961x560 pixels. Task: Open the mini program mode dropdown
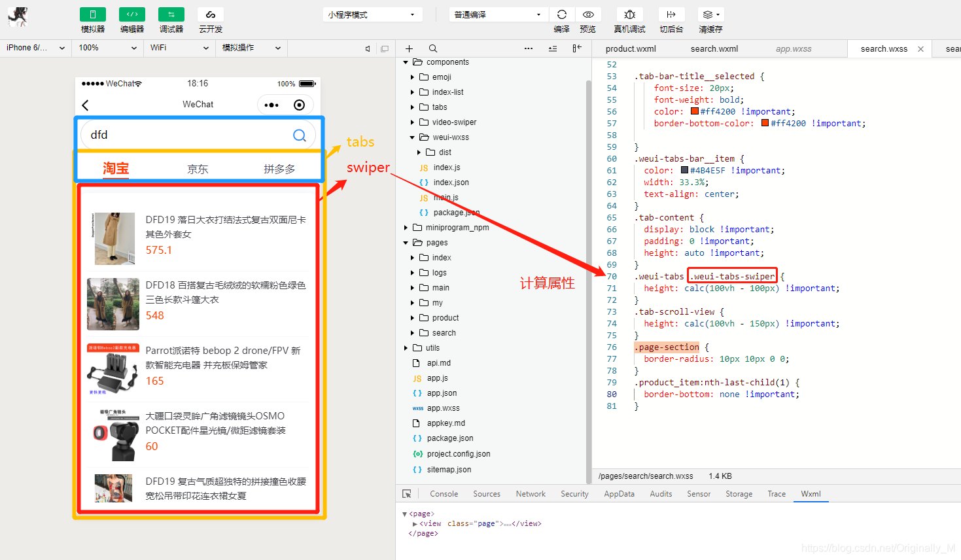coord(372,14)
